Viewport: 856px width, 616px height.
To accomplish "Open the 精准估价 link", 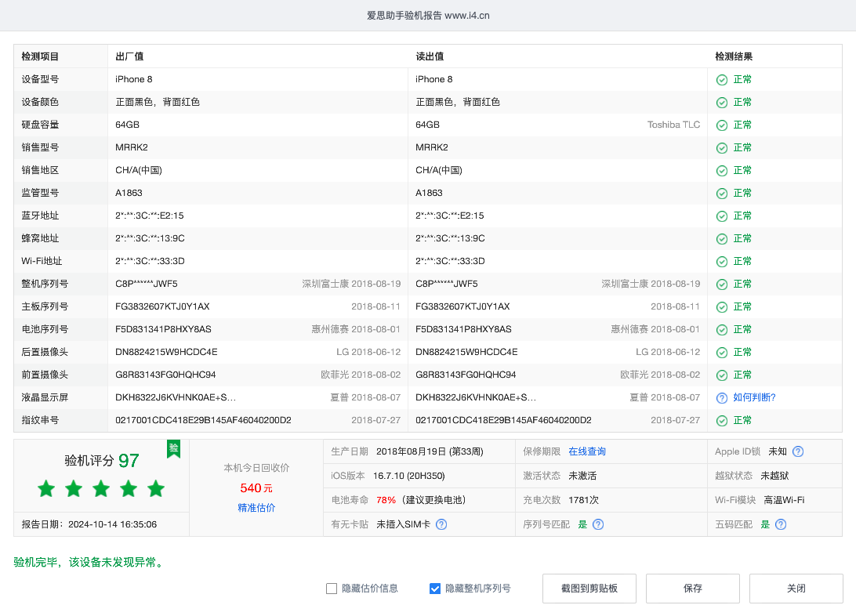I will (x=256, y=508).
